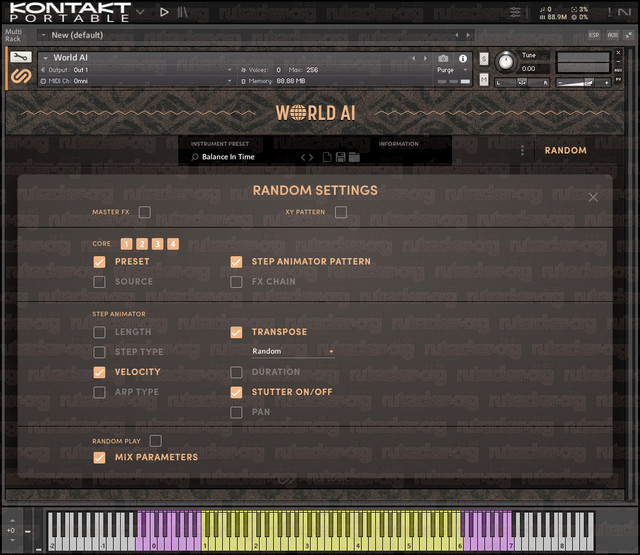Click the search magnifier next to Balance In Time
The height and width of the screenshot is (555, 640).
click(x=195, y=157)
